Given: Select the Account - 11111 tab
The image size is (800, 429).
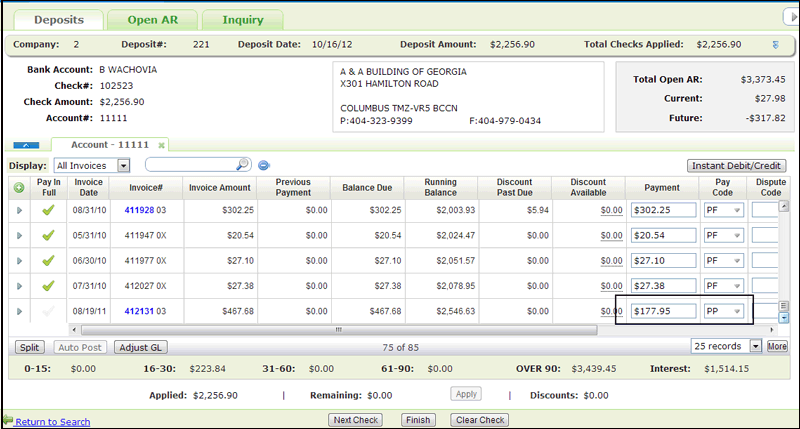Looking at the screenshot, I should (x=110, y=145).
